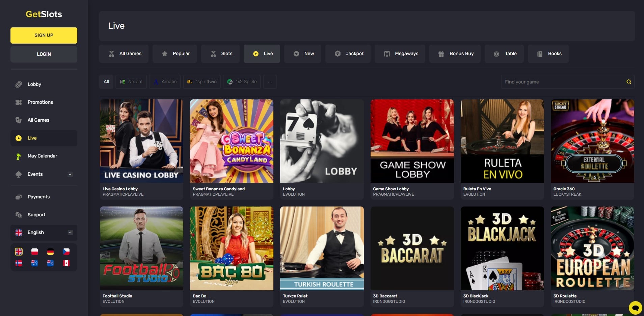The image size is (644, 316).
Task: Filter games by 1spin4win provider
Action: (x=202, y=82)
